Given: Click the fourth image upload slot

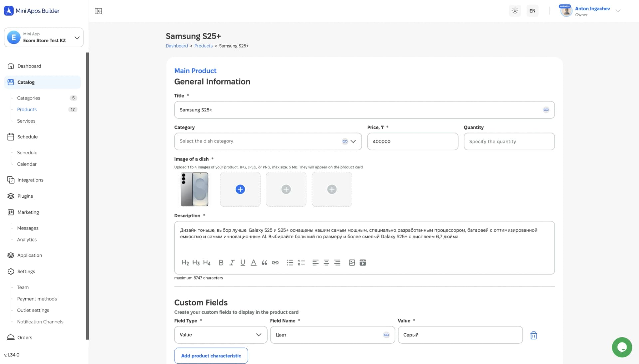Looking at the screenshot, I should coord(332,189).
